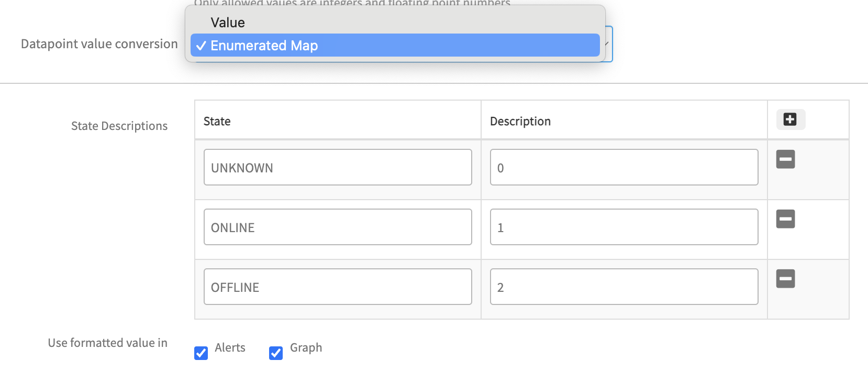Choose the Value option in the dropdown
868x371 pixels.
[x=228, y=23]
